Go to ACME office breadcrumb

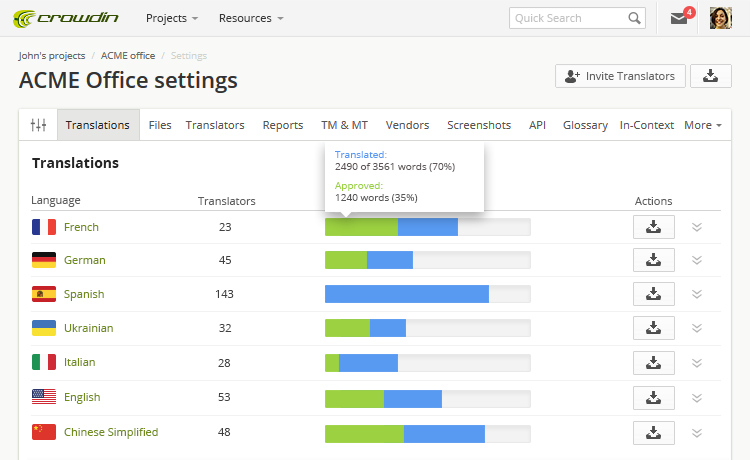128,55
